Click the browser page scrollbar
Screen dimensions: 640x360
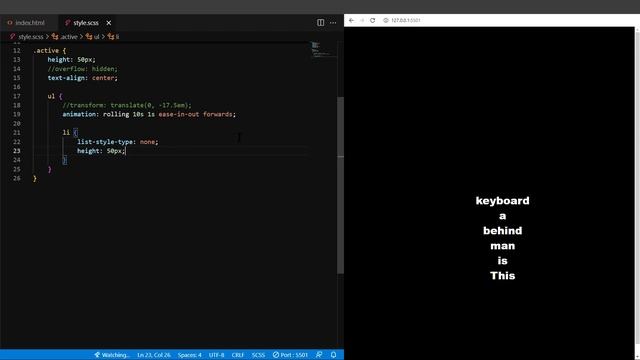(637, 188)
